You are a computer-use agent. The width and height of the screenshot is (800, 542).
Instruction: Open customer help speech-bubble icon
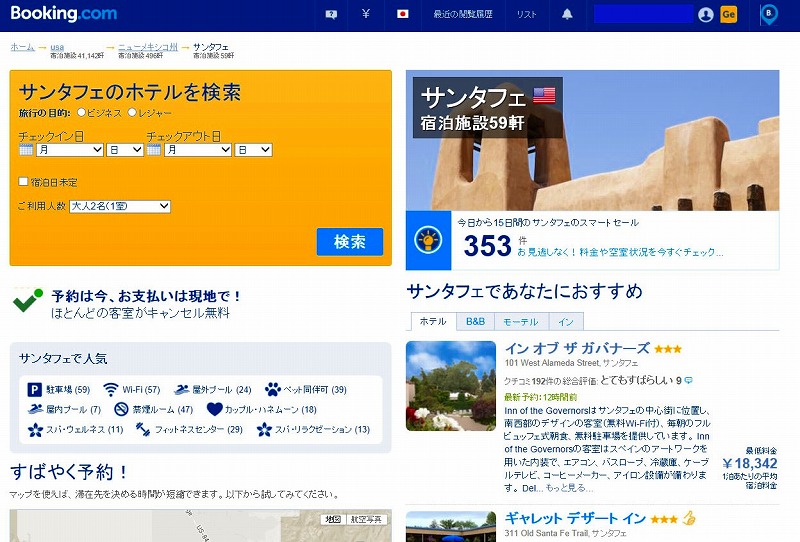click(x=331, y=14)
